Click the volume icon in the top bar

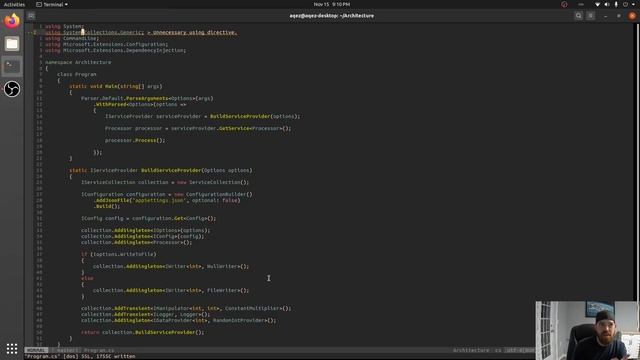(607, 4)
